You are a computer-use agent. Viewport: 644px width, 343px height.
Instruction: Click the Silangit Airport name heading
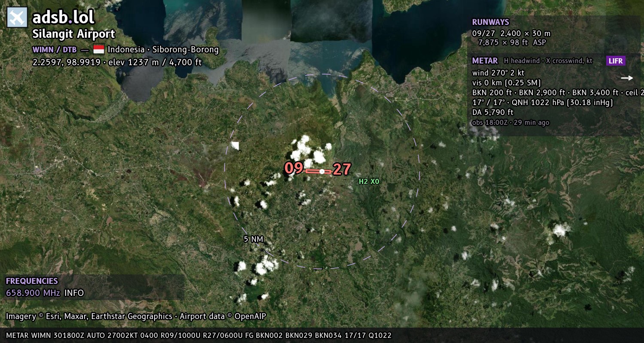[x=74, y=34]
